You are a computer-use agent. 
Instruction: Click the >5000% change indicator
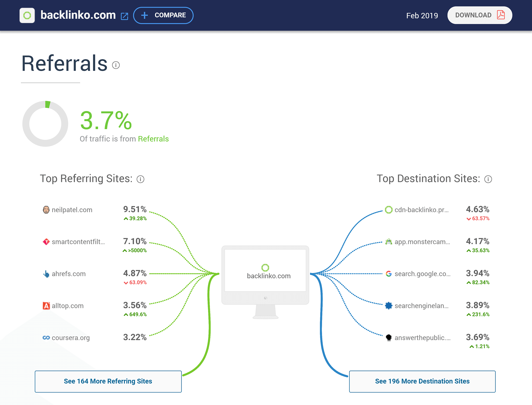135,251
